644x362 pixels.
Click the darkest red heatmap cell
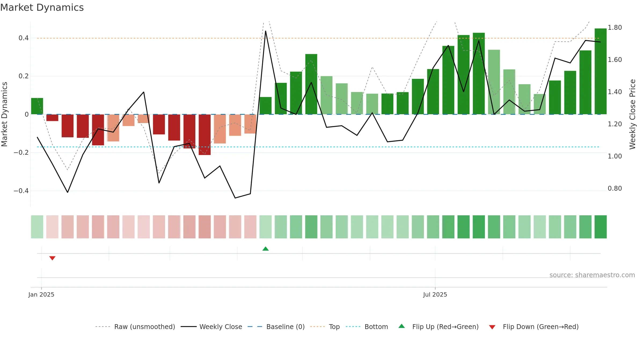(x=205, y=227)
